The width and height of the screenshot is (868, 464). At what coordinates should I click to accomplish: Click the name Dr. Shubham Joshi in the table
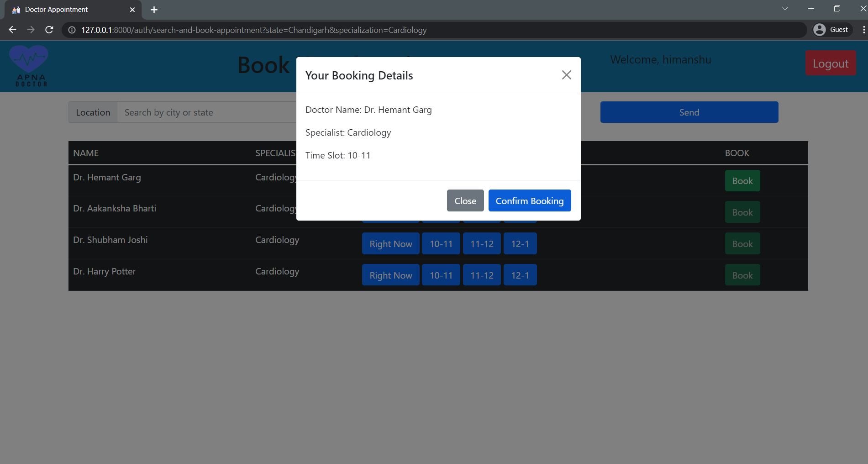click(110, 240)
